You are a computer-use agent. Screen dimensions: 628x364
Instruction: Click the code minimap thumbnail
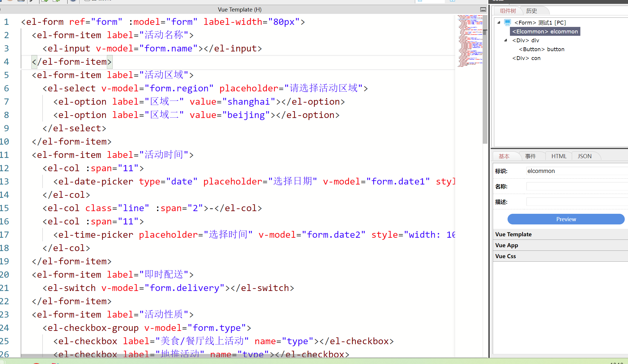(470, 41)
